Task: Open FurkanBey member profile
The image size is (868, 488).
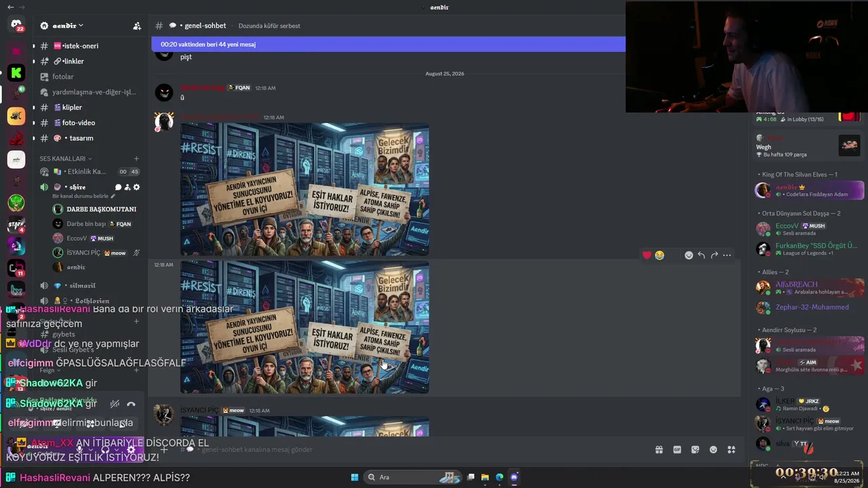Action: [x=810, y=249]
